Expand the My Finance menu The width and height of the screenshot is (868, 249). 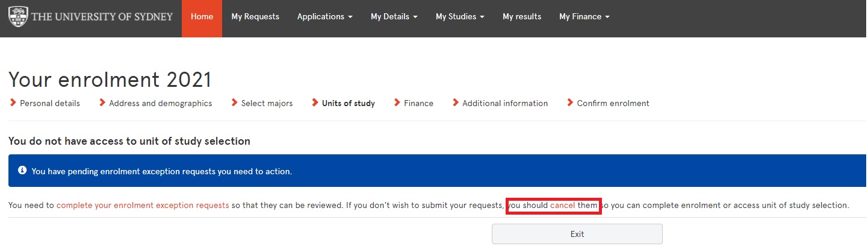(x=584, y=17)
